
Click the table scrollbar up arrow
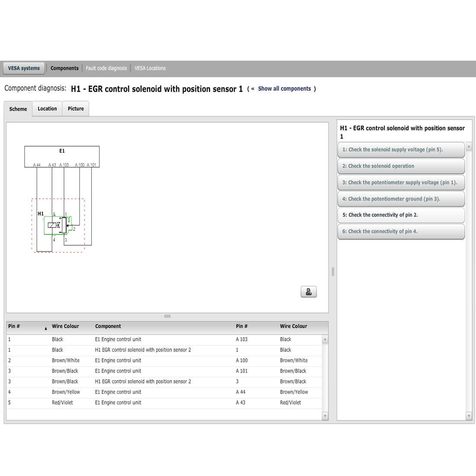point(325,339)
